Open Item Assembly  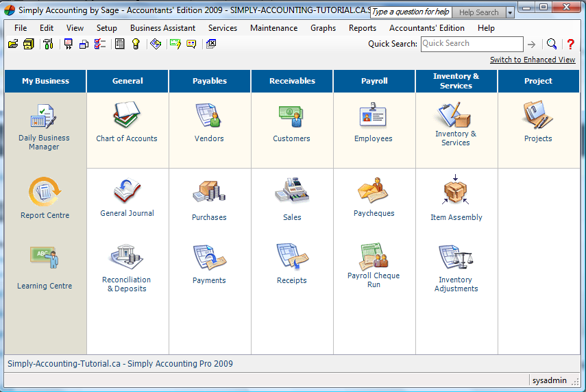[456, 198]
